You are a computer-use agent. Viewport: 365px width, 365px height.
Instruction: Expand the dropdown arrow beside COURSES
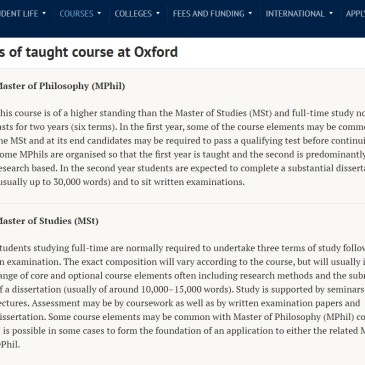[x=99, y=14]
